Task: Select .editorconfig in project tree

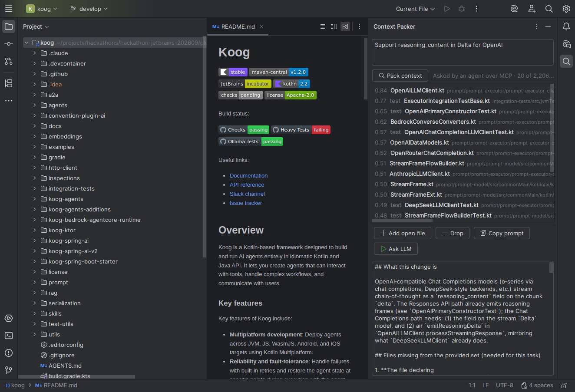Action: pos(66,345)
